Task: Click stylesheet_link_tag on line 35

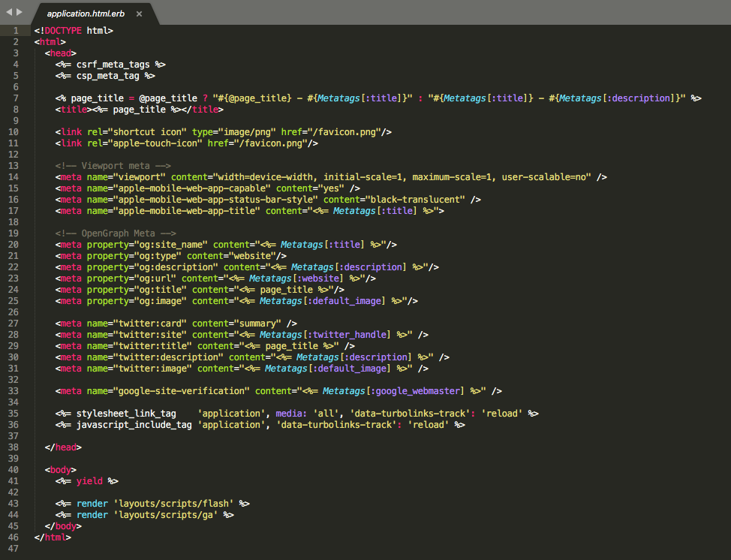Action: (x=126, y=414)
